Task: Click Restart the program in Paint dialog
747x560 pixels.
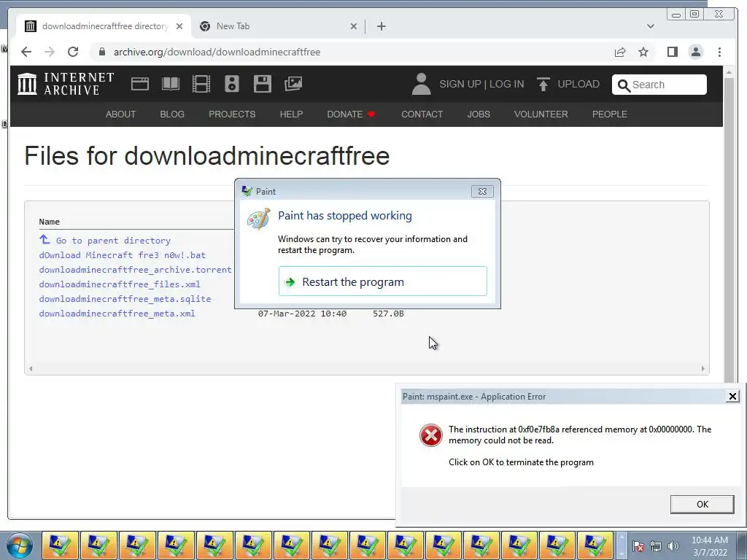Action: coord(382,281)
